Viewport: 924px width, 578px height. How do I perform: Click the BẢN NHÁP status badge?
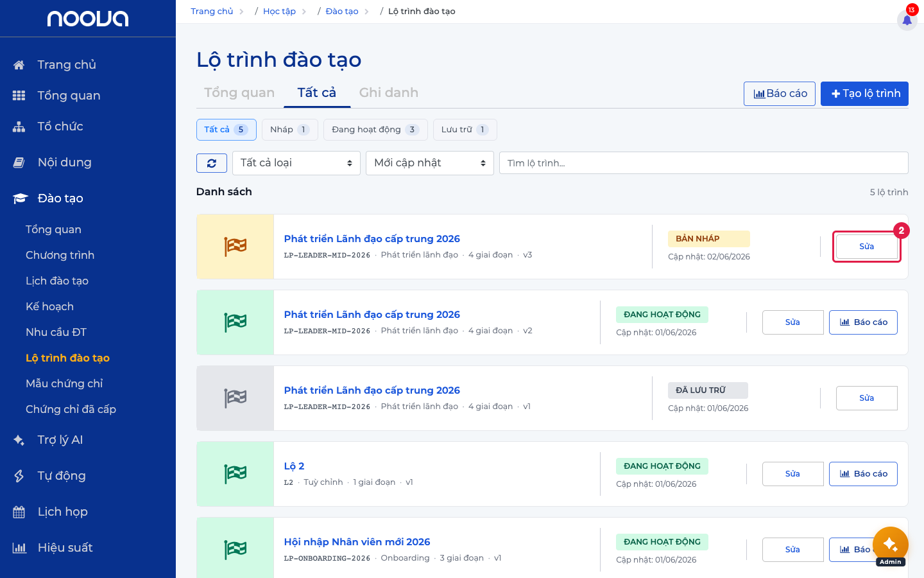(709, 239)
